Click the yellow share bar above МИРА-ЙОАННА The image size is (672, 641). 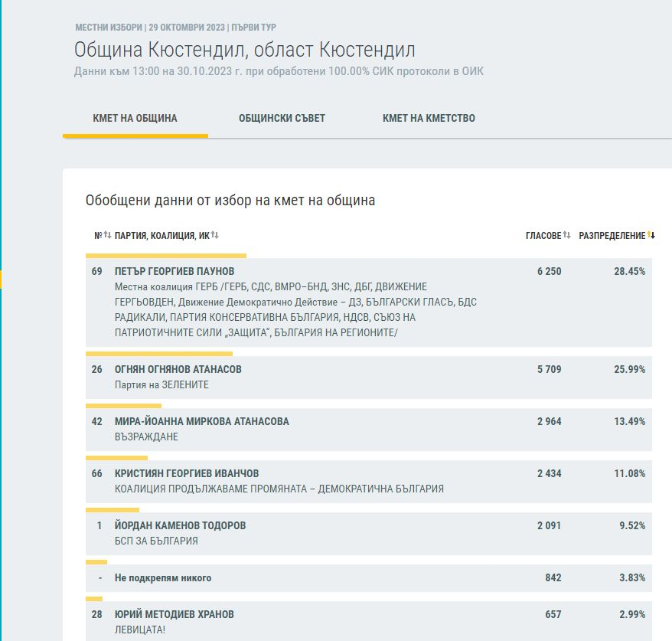click(123, 406)
